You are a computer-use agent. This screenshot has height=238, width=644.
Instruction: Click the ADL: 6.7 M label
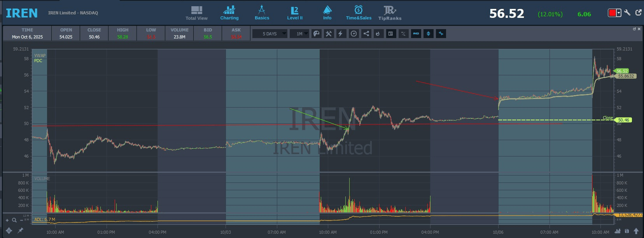pyautogui.click(x=45, y=219)
